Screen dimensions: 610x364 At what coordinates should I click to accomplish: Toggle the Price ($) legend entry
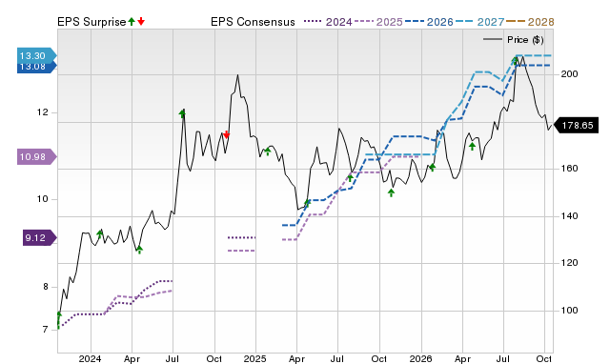(513, 40)
